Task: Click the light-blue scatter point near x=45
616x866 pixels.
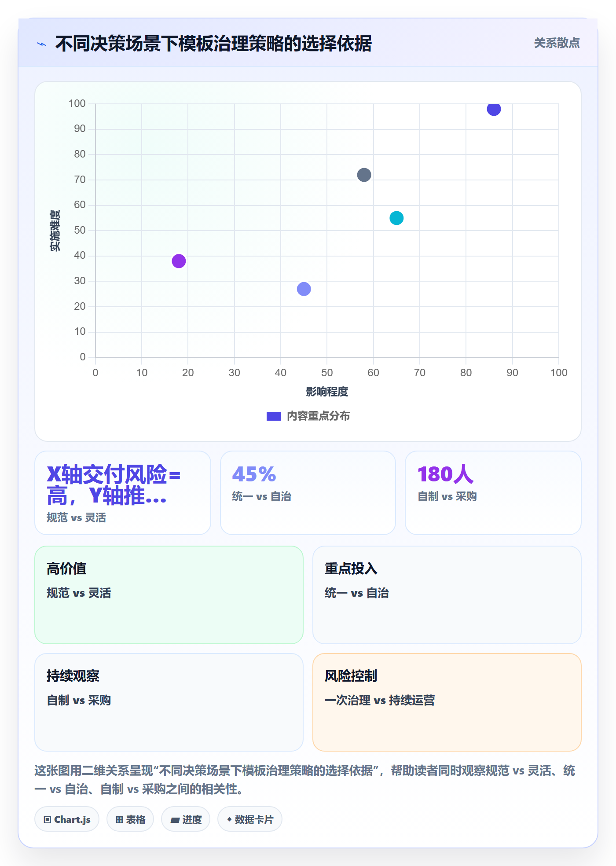Action: (304, 289)
